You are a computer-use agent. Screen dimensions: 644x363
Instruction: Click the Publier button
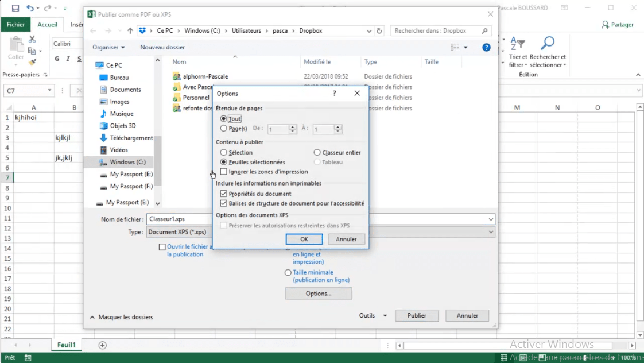click(x=417, y=315)
